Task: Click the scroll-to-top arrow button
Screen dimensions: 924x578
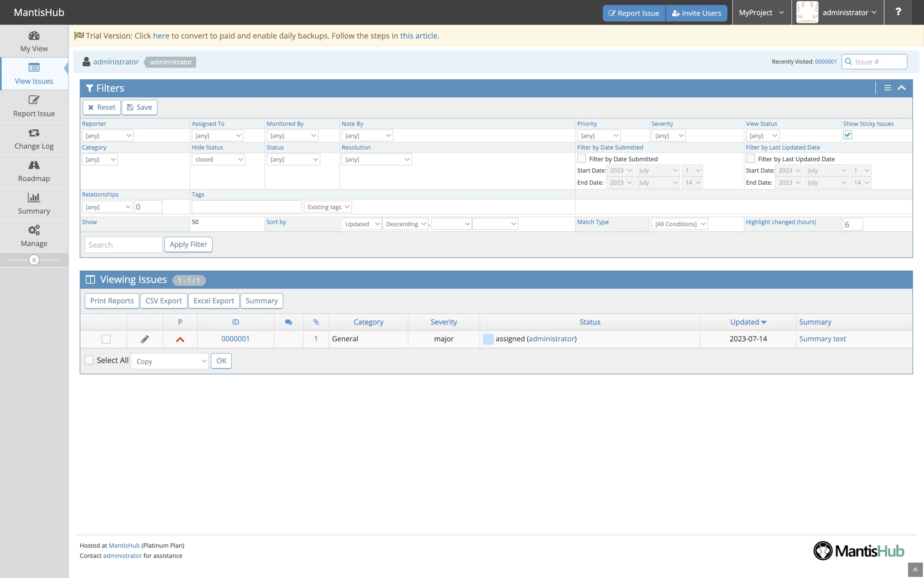Action: point(915,570)
